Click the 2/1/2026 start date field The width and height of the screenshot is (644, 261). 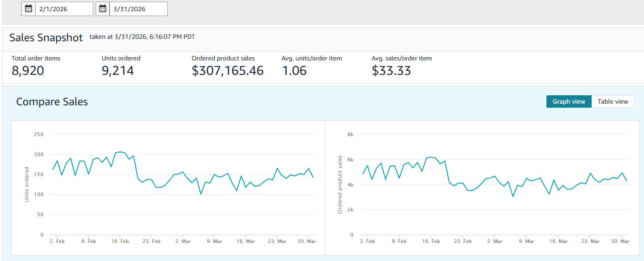64,9
